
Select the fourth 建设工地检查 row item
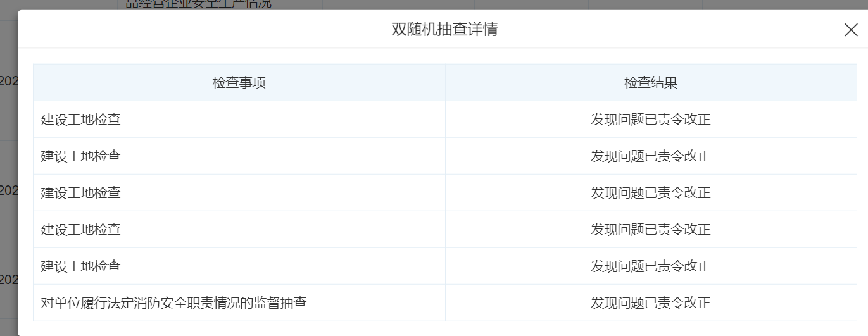click(81, 229)
